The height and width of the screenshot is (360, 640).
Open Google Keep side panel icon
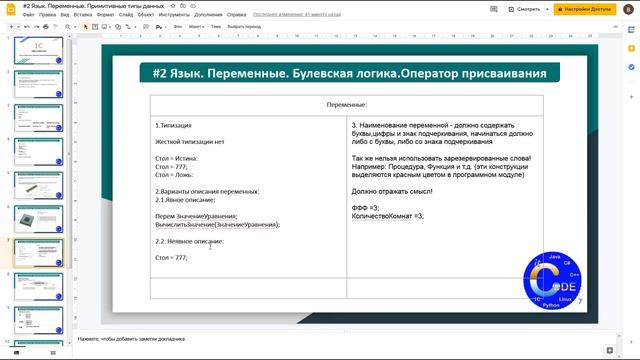point(631,49)
